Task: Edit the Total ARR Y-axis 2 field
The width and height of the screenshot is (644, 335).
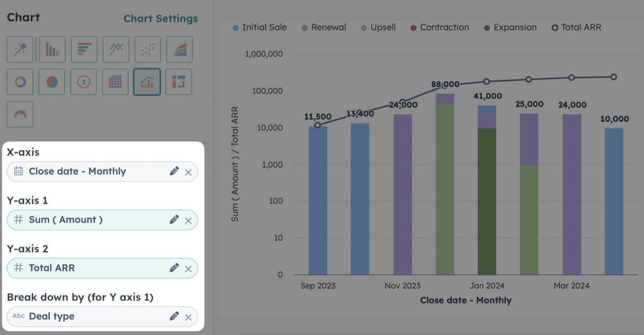Action: pyautogui.click(x=174, y=268)
